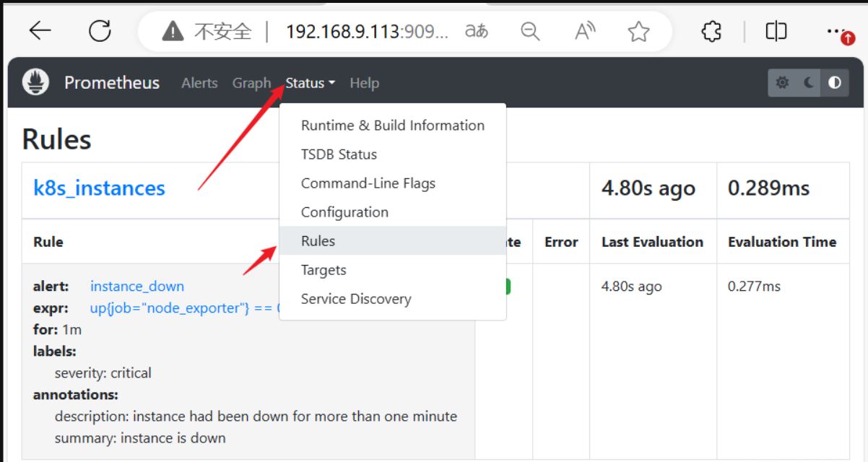This screenshot has height=462, width=868.
Task: Activate the Read aloud icon
Action: [x=584, y=31]
